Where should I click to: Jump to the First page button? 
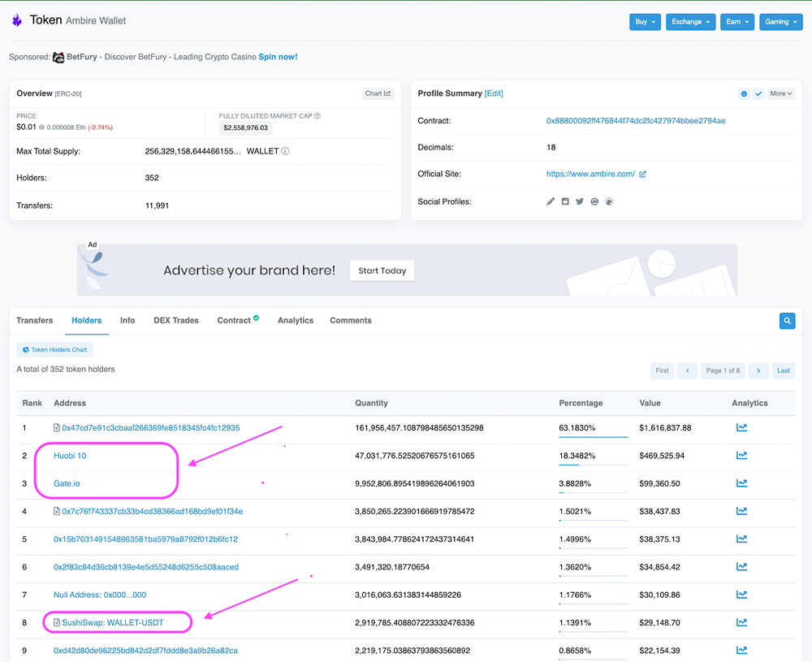662,370
